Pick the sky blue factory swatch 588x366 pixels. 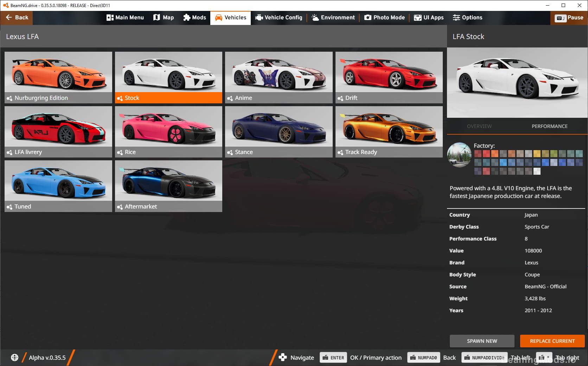(503, 162)
